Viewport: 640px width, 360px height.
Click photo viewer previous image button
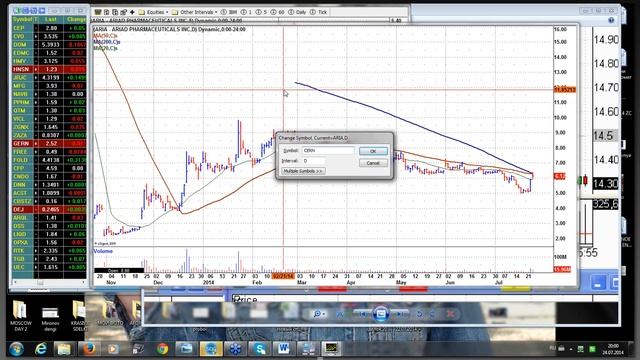pos(362,313)
